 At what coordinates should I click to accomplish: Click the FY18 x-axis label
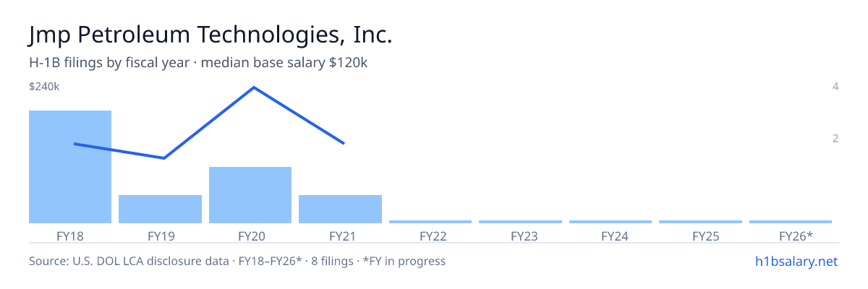click(x=70, y=236)
